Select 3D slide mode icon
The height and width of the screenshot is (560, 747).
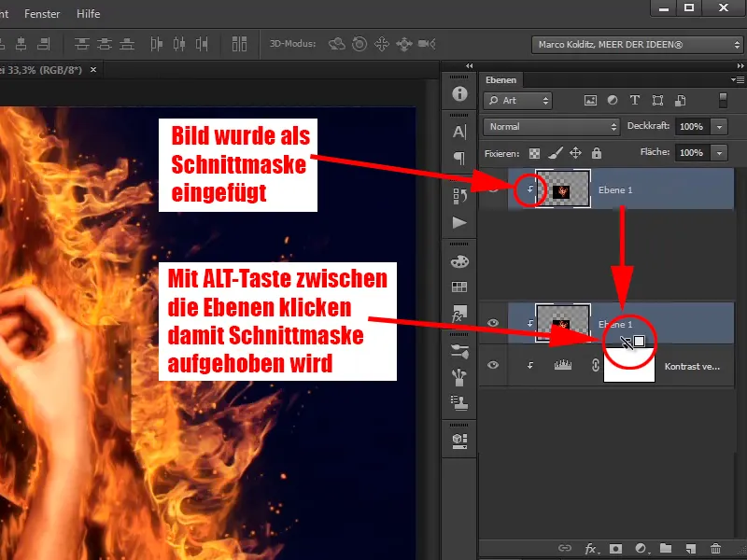[x=404, y=44]
